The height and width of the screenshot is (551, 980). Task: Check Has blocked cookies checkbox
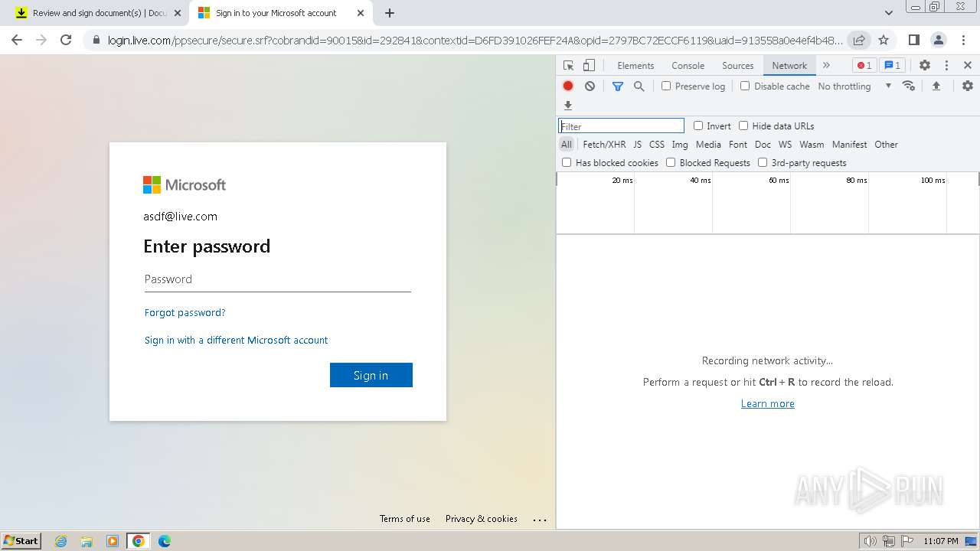(567, 162)
